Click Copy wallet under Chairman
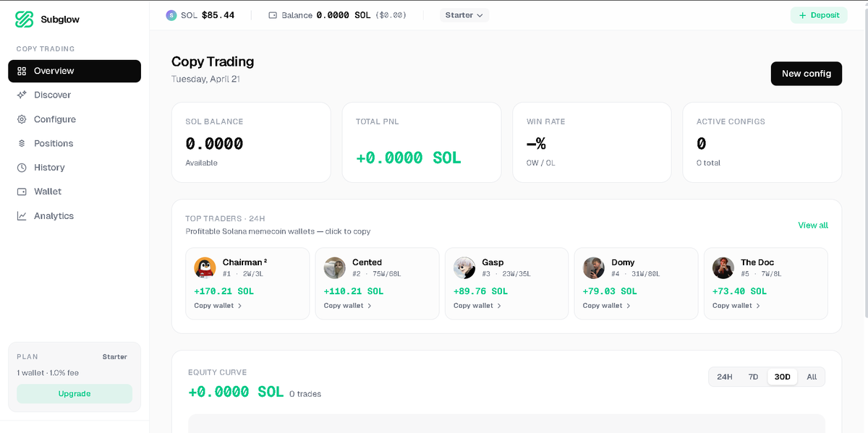 [218, 306]
